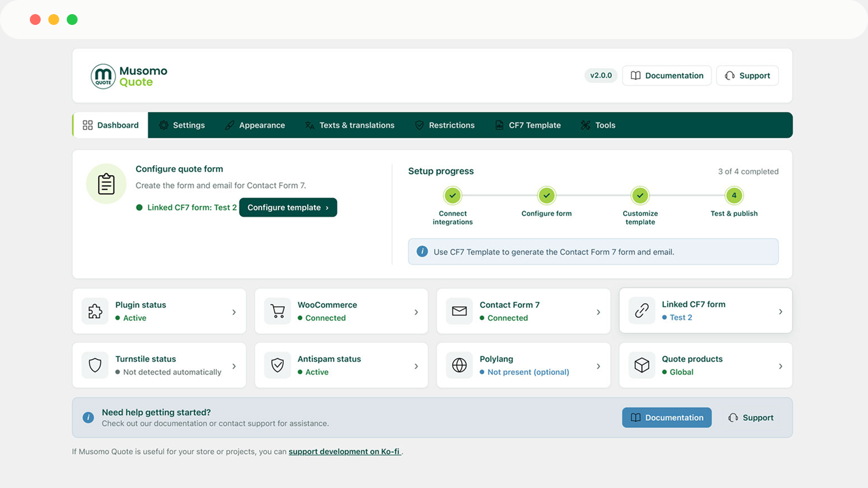
Task: Follow the support development on Ko-fi link
Action: pos(345,452)
